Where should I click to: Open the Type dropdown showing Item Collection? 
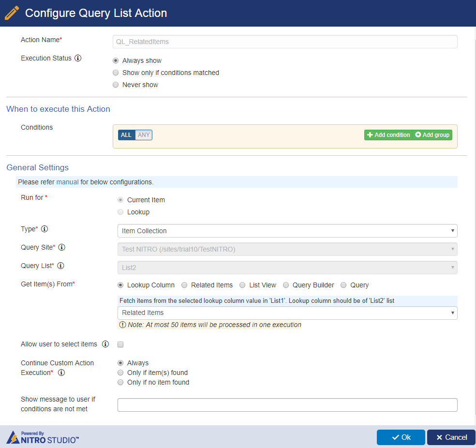[287, 231]
